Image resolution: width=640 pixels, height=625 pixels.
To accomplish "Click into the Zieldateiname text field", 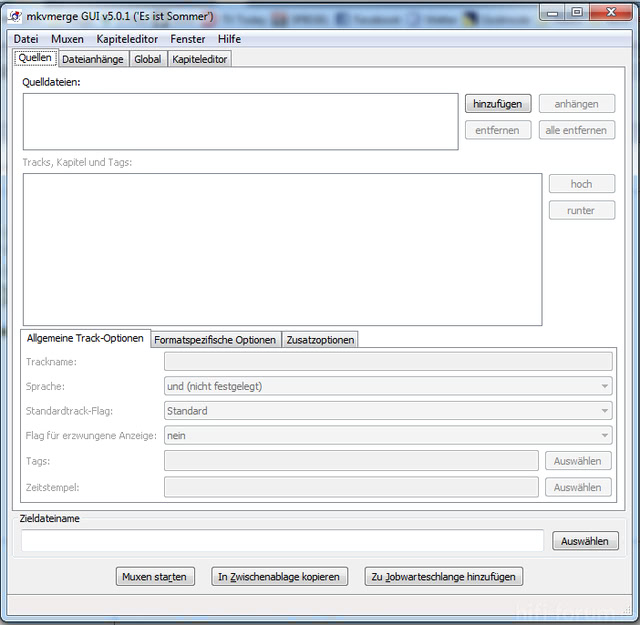I will tap(282, 541).
